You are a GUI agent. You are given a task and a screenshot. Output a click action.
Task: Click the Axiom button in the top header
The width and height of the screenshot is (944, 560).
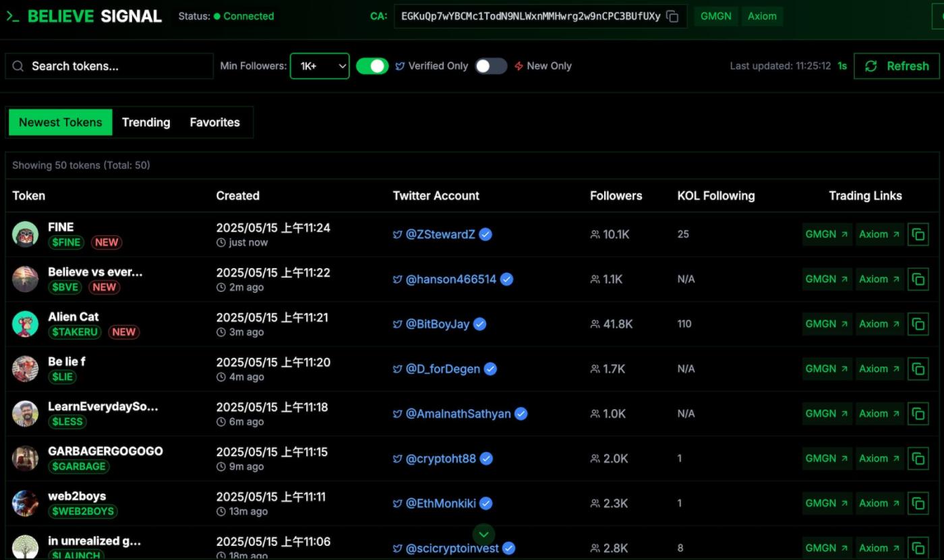[x=763, y=16]
